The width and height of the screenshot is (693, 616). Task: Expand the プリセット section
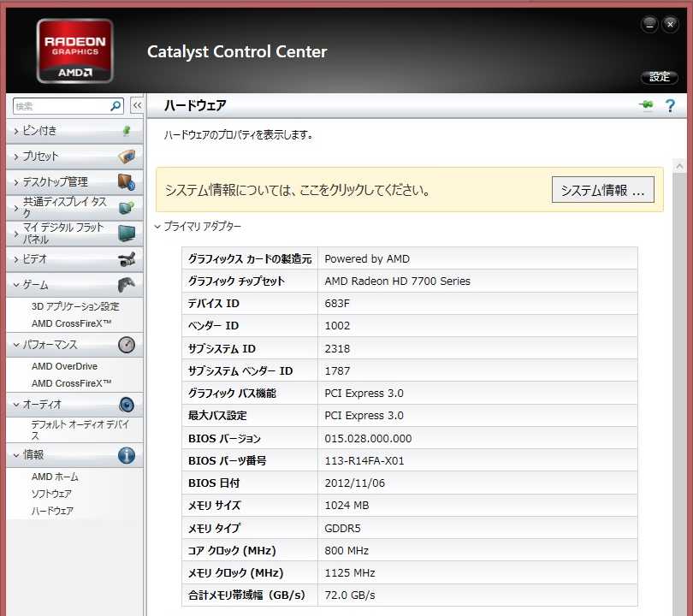(74, 157)
